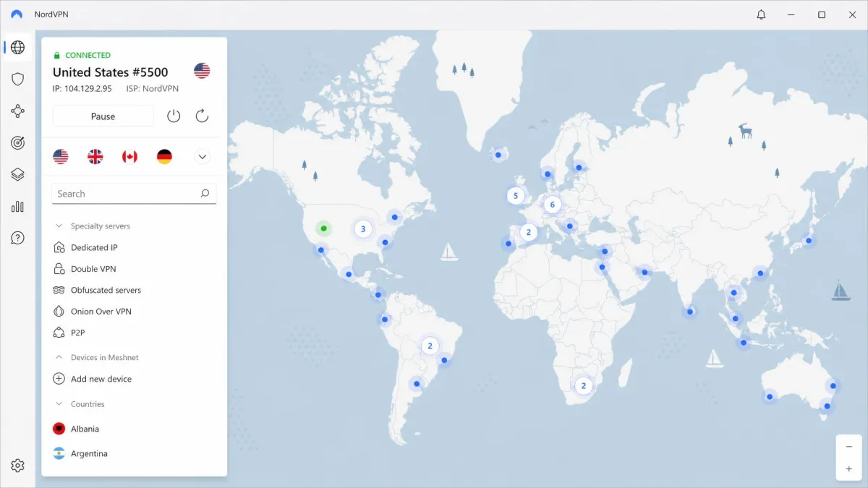868x488 pixels.
Task: Click the IP: 104.129.2.95 text
Action: pos(82,88)
